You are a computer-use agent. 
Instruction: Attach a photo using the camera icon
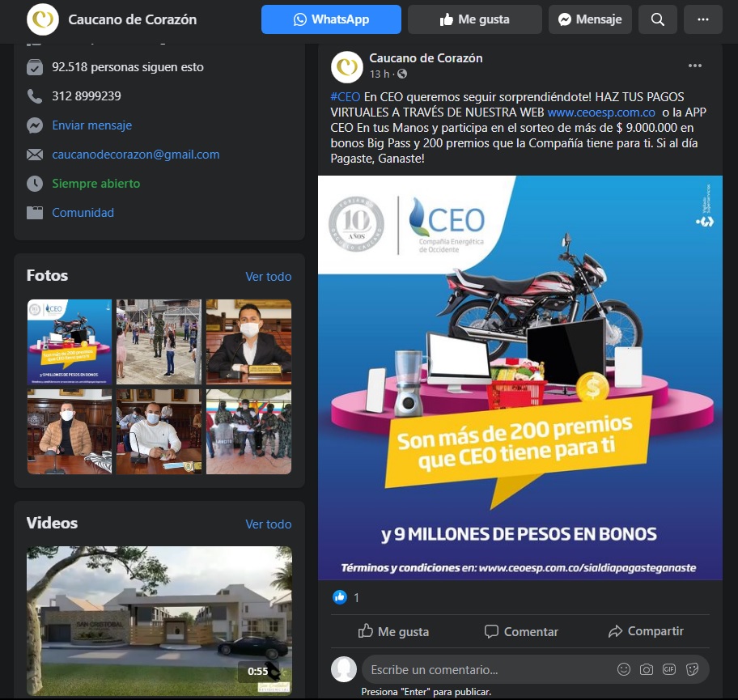pyautogui.click(x=647, y=669)
